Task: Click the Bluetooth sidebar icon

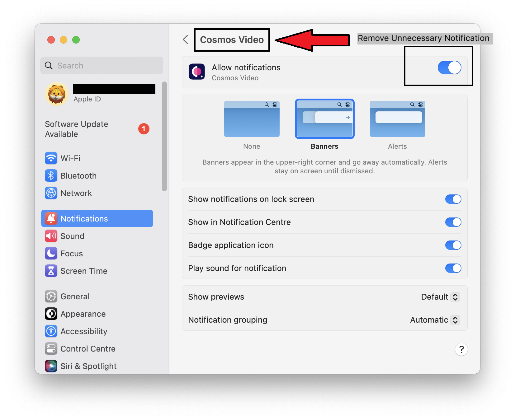Action: (51, 175)
